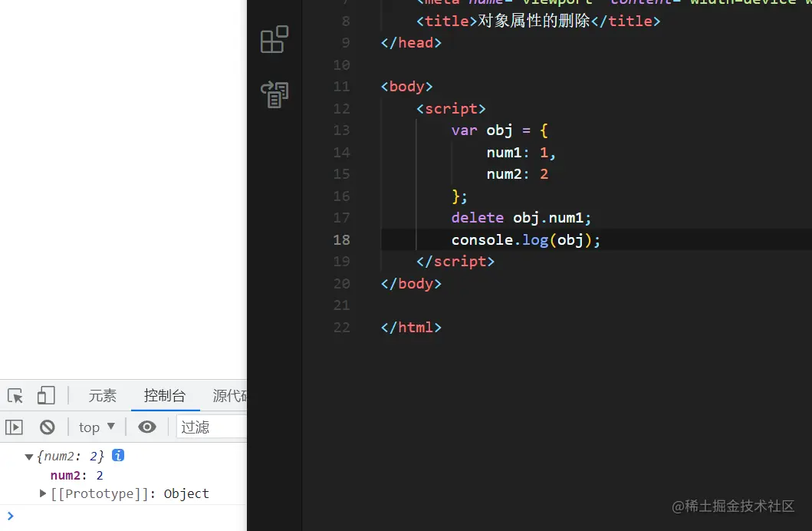Click the closing </html> tag

pos(411,328)
